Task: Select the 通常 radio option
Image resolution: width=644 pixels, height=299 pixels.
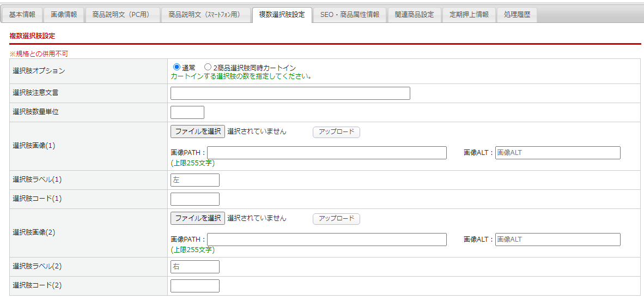Action: point(177,67)
